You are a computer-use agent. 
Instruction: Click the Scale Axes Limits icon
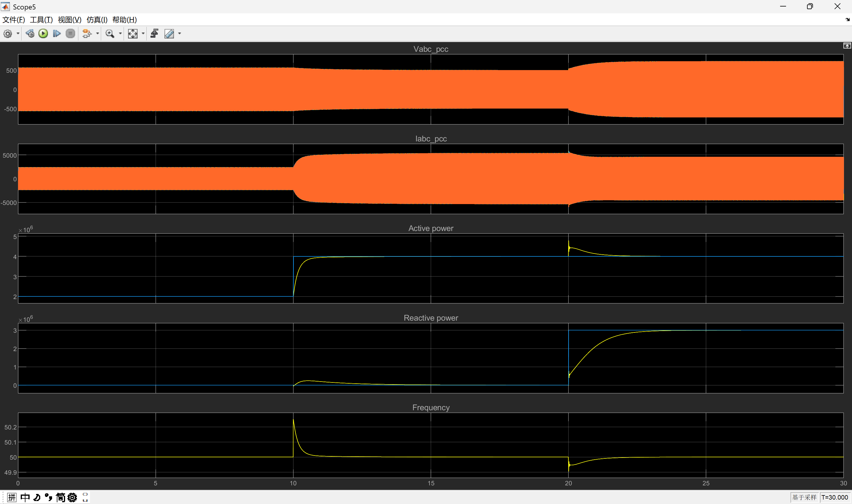(x=133, y=34)
